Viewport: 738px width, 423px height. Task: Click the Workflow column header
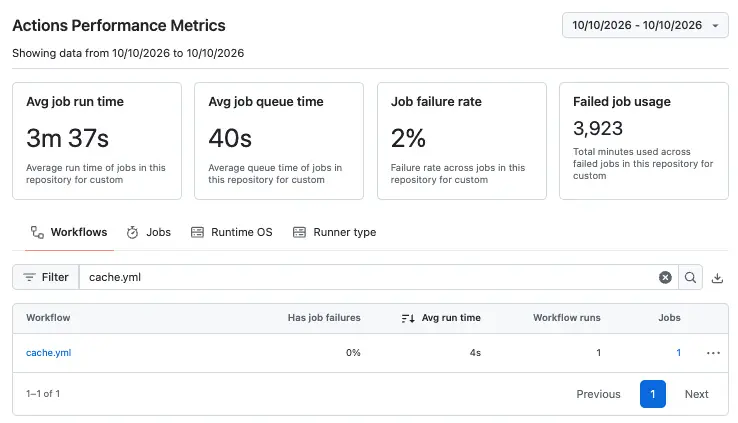pos(48,318)
